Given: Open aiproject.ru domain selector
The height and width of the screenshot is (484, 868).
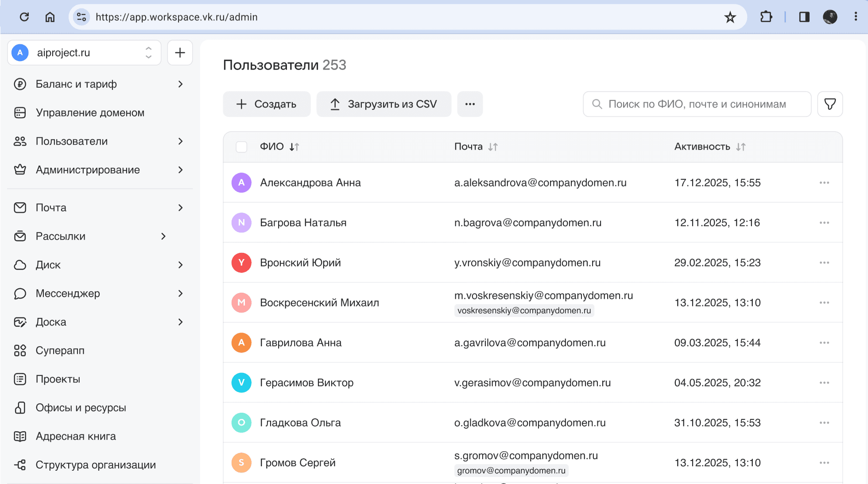Looking at the screenshot, I should pyautogui.click(x=84, y=53).
